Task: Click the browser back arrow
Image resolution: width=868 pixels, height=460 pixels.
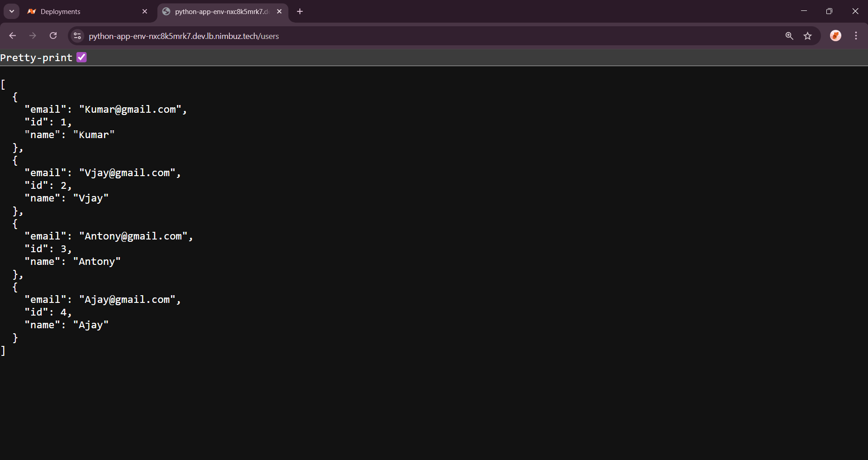Action: tap(13, 36)
